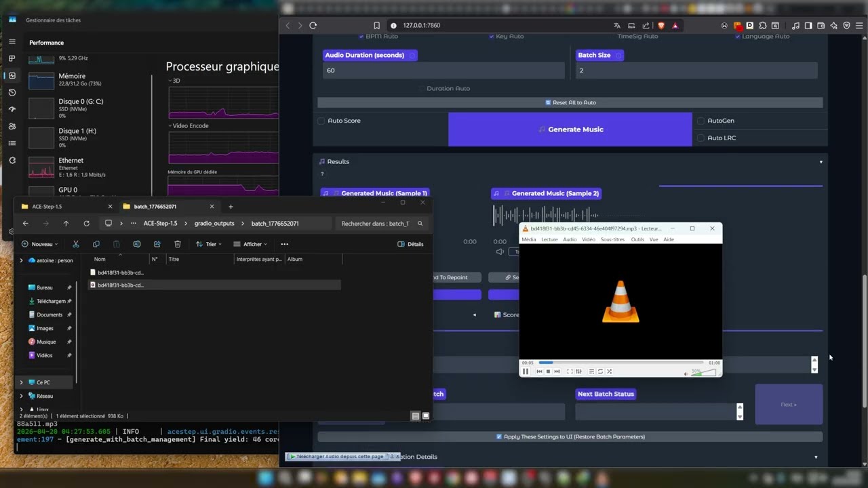Click Copy icon in File Explorer toolbar
Image resolution: width=868 pixels, height=488 pixels.
(96, 244)
